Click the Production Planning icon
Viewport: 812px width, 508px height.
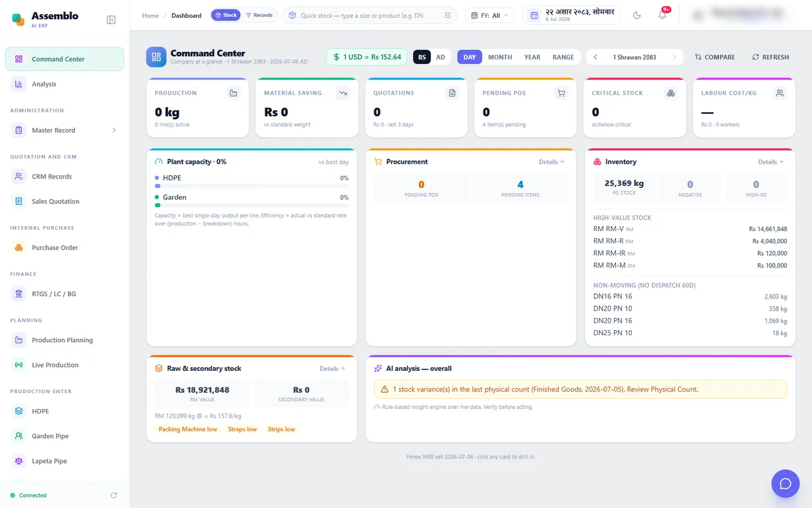(19, 340)
